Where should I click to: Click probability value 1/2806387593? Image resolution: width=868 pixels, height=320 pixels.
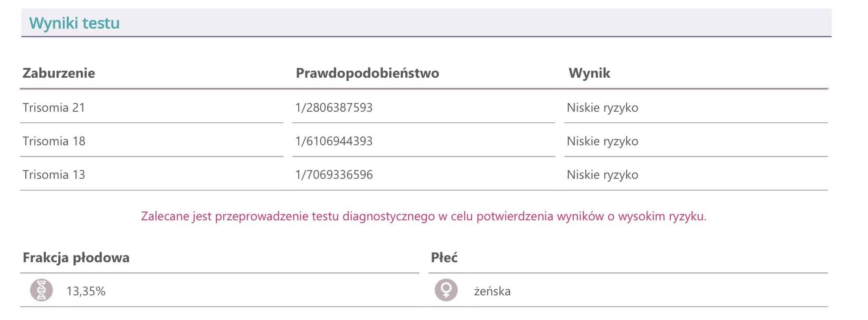334,108
